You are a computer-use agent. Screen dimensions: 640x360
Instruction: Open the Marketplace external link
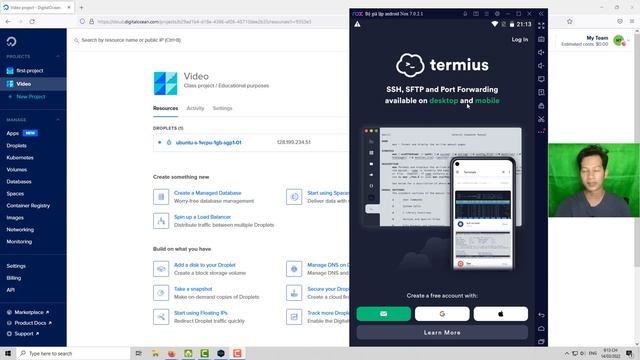28,312
